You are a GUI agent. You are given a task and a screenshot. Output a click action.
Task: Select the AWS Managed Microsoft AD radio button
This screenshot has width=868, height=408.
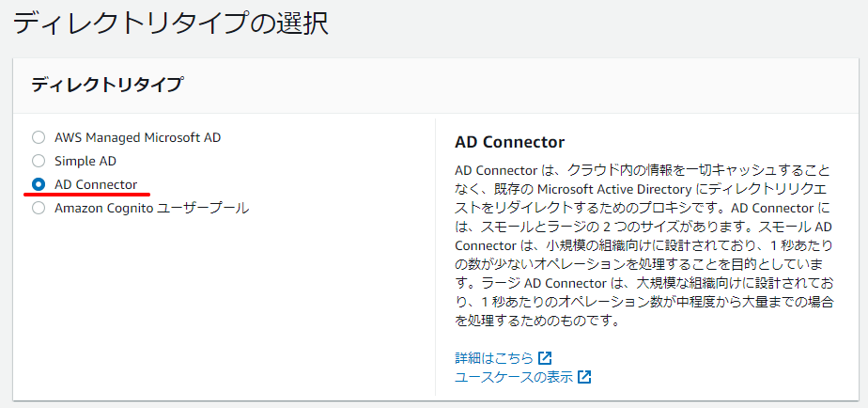[39, 137]
